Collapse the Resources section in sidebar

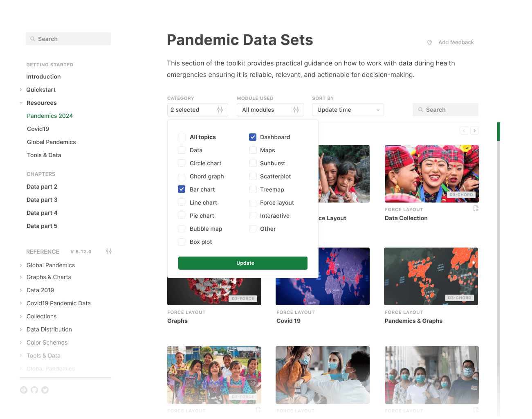(41, 103)
